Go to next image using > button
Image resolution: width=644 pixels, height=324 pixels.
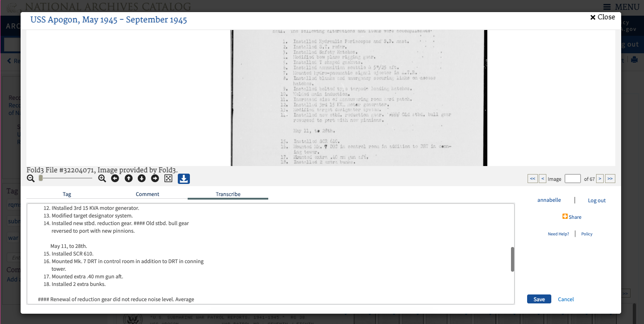point(600,179)
